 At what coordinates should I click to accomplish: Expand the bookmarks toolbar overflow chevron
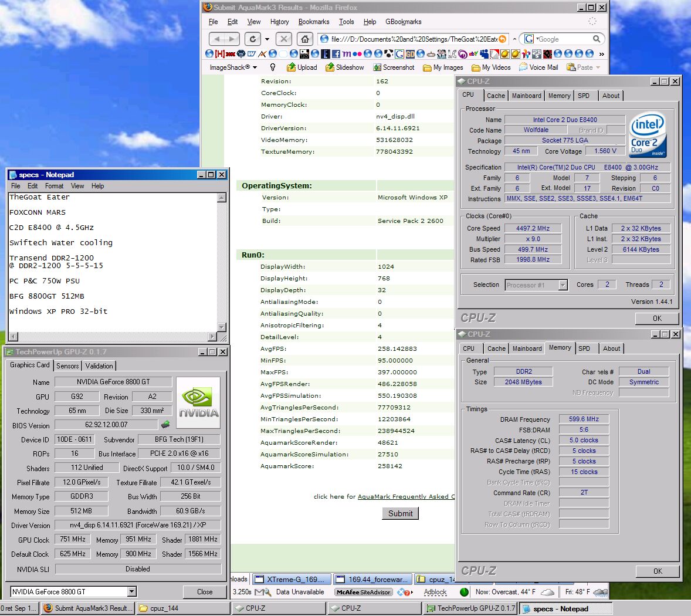(601, 54)
